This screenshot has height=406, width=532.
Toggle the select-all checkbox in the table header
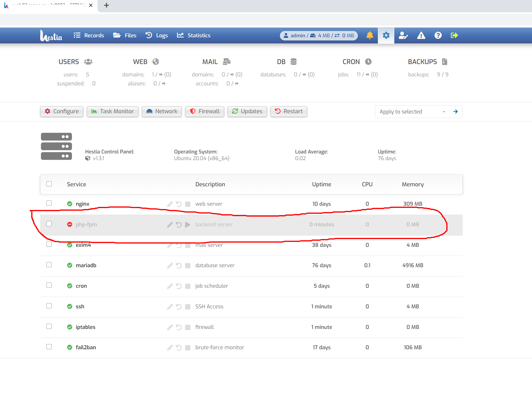[x=49, y=184]
